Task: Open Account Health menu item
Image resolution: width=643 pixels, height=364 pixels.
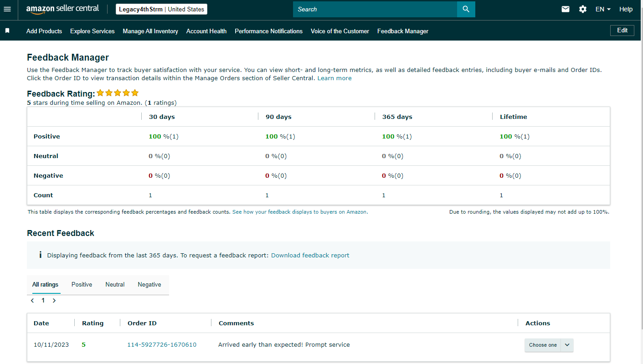Action: point(206,31)
